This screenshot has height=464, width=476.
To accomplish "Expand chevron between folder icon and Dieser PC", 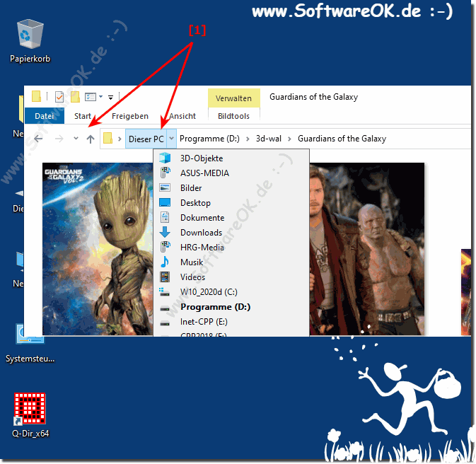I will pos(120,139).
